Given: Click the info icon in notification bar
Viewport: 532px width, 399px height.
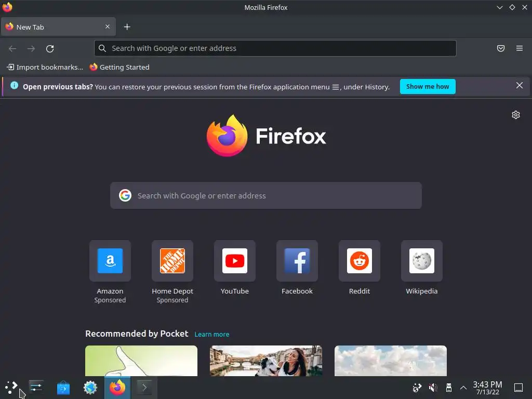Looking at the screenshot, I should [14, 86].
